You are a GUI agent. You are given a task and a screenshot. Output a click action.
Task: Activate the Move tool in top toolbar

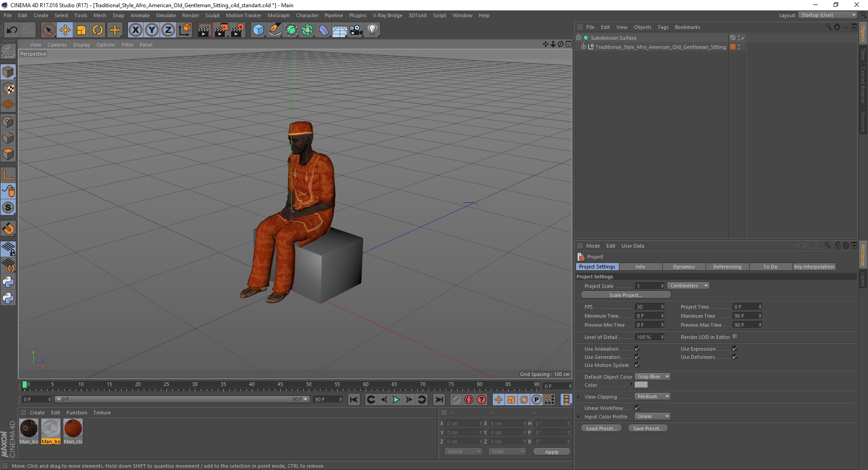pos(65,30)
